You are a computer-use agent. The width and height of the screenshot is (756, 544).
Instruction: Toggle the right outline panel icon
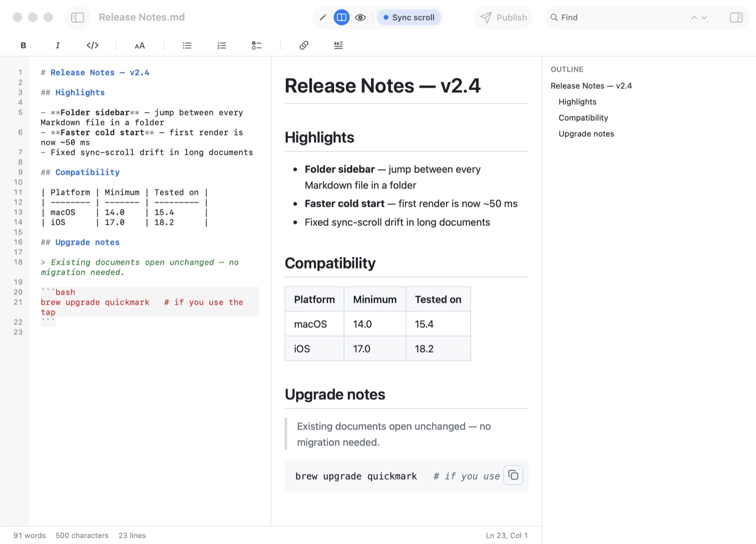pos(736,17)
